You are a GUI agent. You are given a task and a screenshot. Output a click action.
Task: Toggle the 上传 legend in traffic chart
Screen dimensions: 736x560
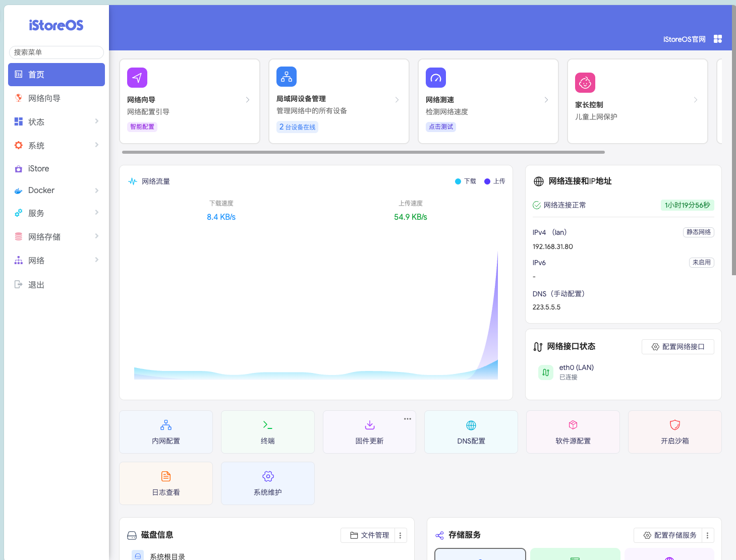pos(495,181)
